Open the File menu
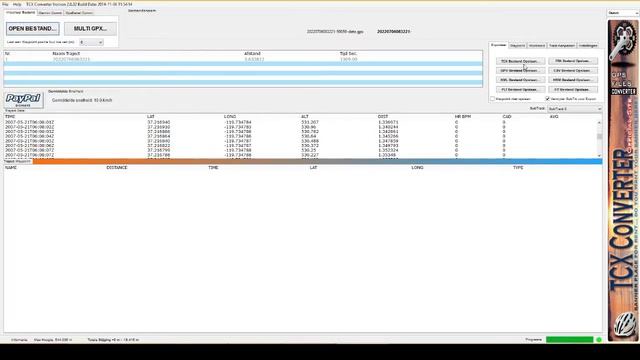640x360 pixels. (x=5, y=4)
